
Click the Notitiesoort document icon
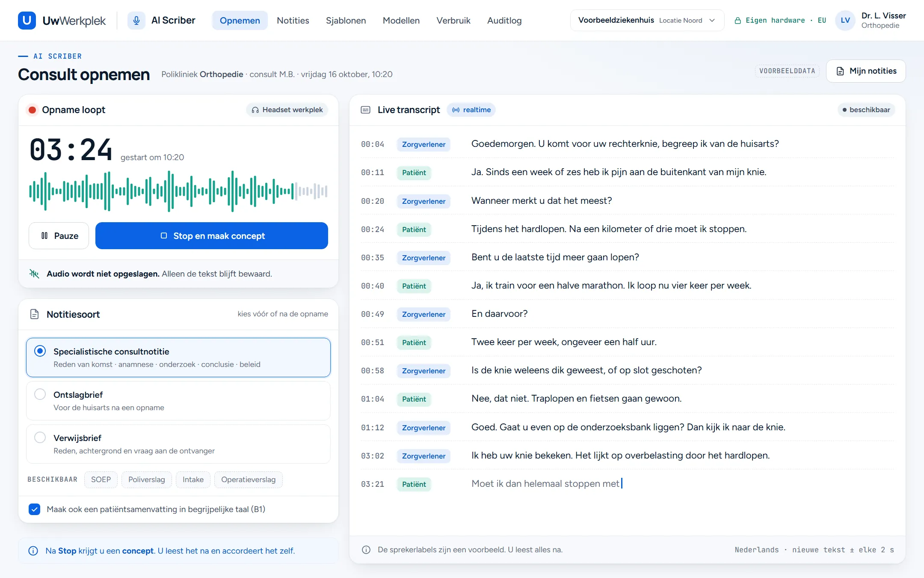point(35,314)
